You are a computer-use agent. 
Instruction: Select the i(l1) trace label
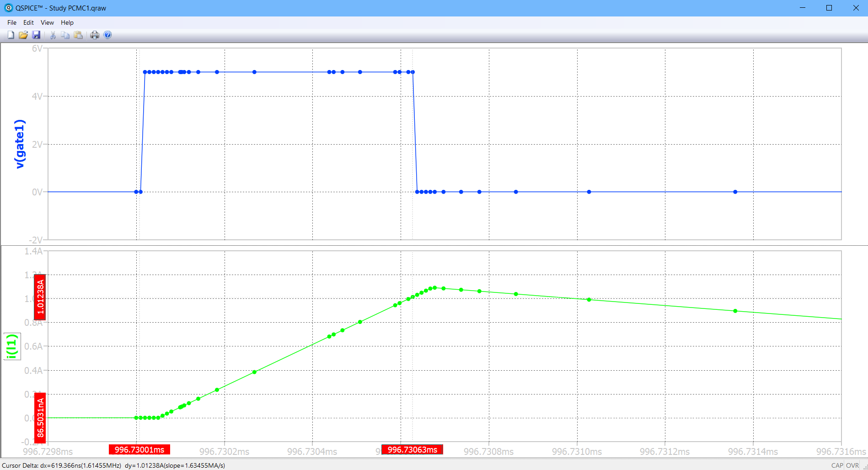pos(12,346)
